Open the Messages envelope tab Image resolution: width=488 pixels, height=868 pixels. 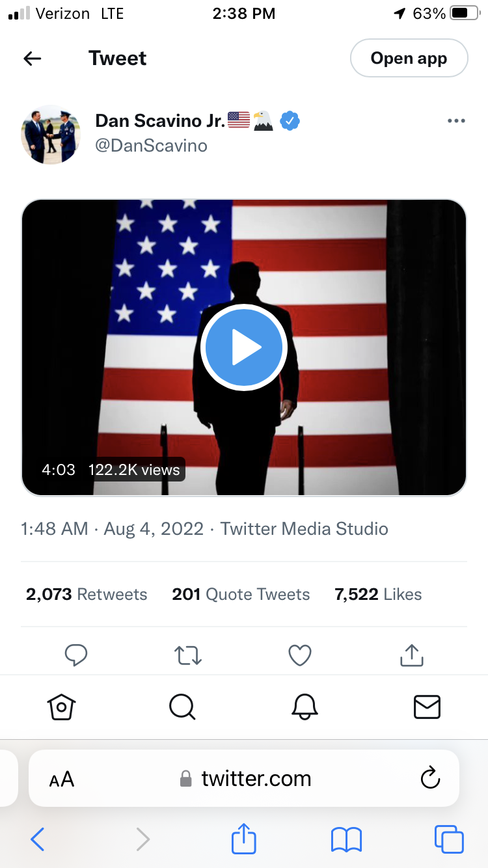pyautogui.click(x=427, y=707)
